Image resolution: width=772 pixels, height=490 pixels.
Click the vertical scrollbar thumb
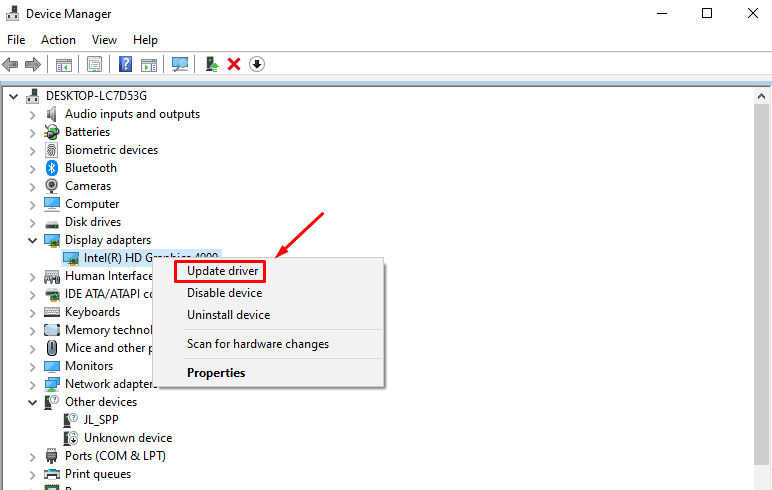761,284
